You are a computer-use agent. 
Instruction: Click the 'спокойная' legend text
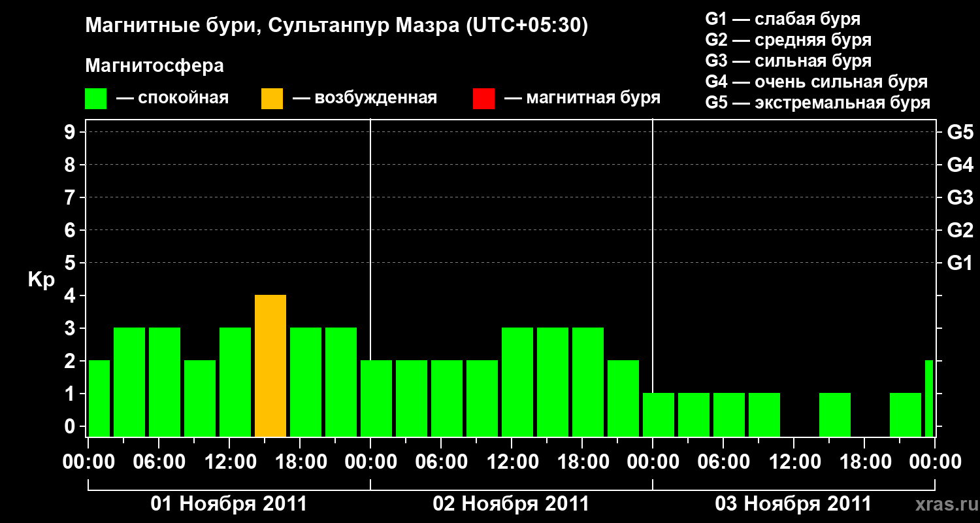pos(183,99)
